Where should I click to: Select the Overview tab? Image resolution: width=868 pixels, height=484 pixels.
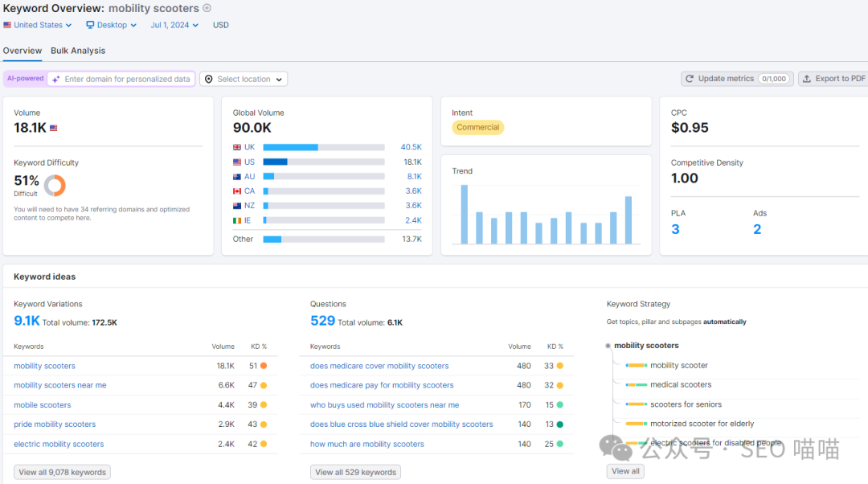23,51
